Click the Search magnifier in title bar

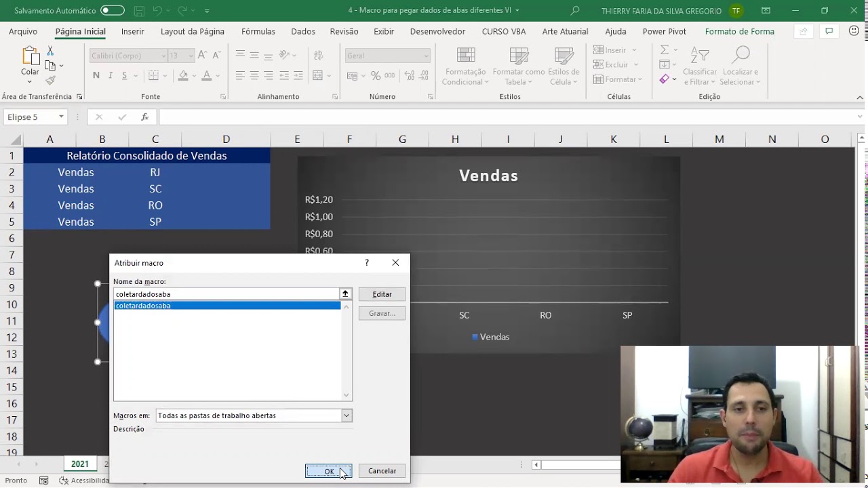coord(575,11)
